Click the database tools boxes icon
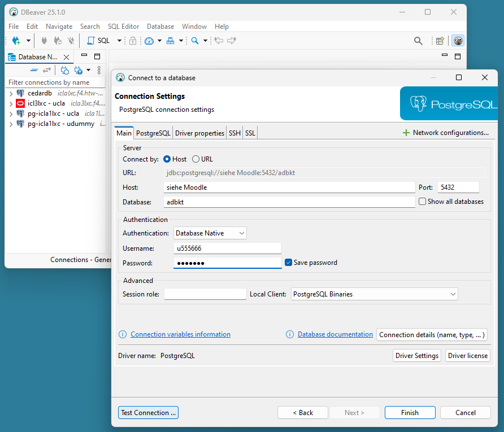The width and height of the screenshot is (504, 432). (x=171, y=41)
